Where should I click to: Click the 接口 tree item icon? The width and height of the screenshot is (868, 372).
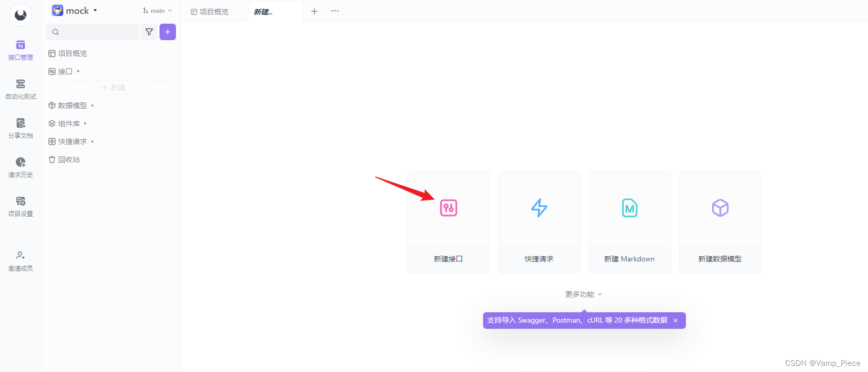click(52, 72)
